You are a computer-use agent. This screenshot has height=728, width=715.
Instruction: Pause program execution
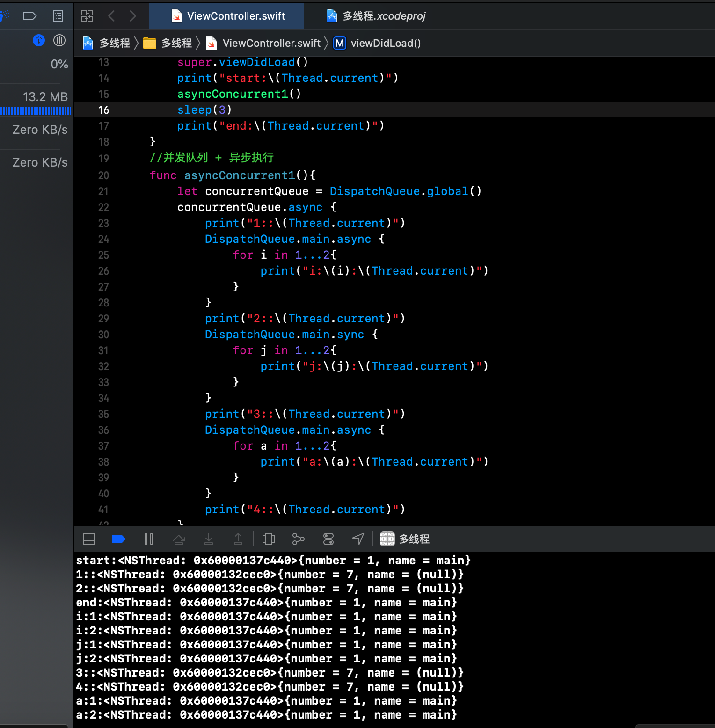tap(149, 539)
